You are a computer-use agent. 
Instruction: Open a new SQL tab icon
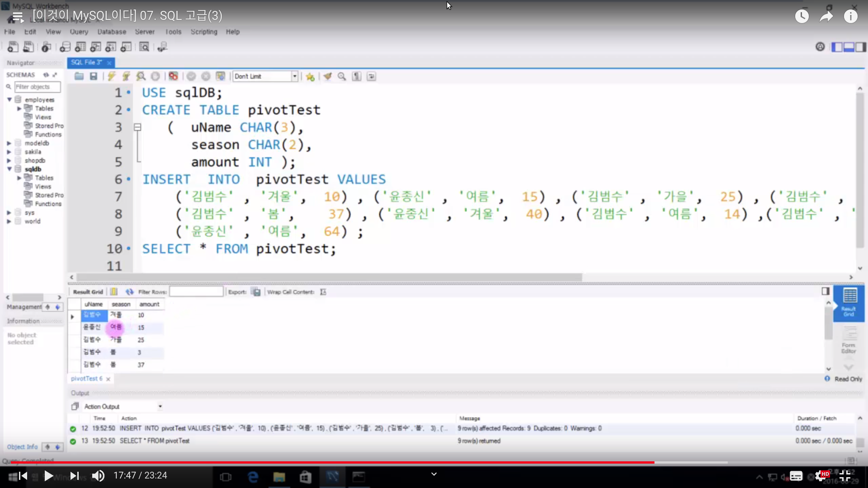tap(13, 47)
